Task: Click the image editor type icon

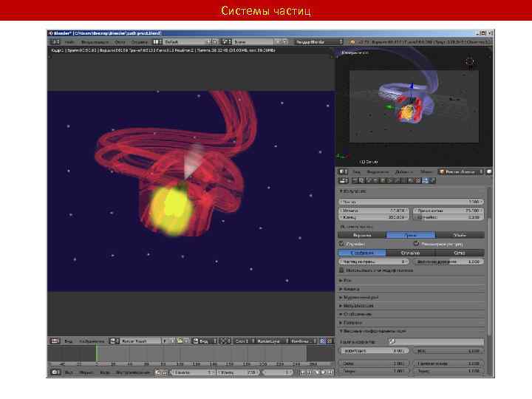Action: pos(54,341)
